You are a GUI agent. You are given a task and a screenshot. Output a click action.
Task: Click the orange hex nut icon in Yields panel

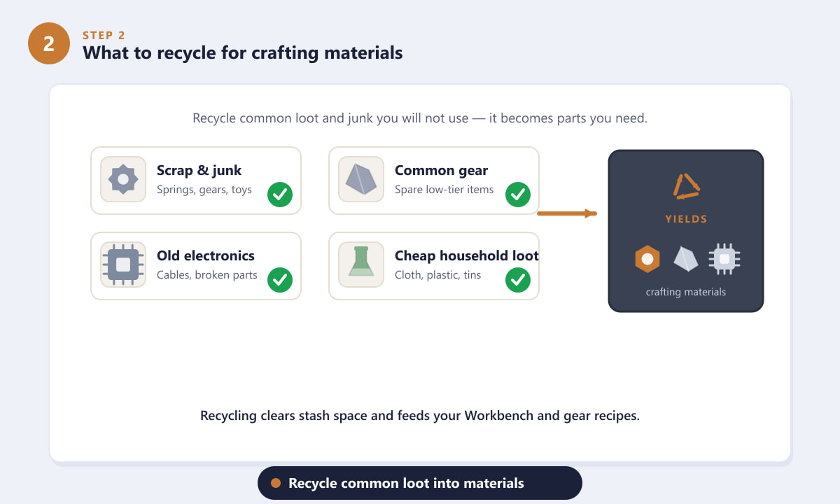tap(647, 259)
